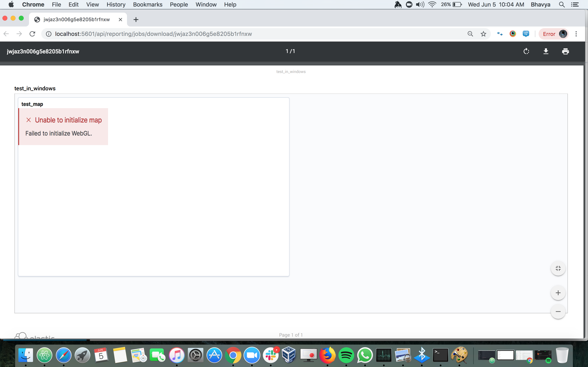Screen dimensions: 588x367
Task: Open the Chrome three-dot menu
Action: pos(576,34)
